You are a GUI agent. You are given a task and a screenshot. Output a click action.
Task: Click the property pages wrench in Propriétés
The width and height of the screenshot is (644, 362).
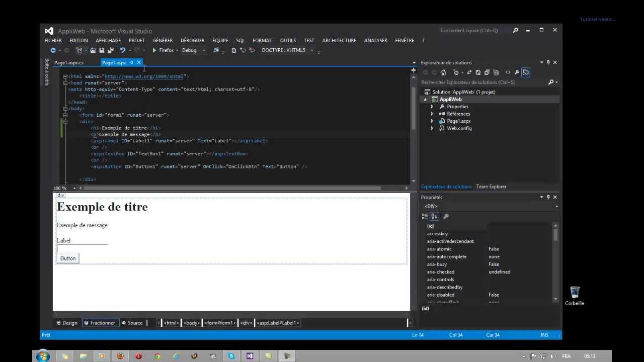click(446, 216)
